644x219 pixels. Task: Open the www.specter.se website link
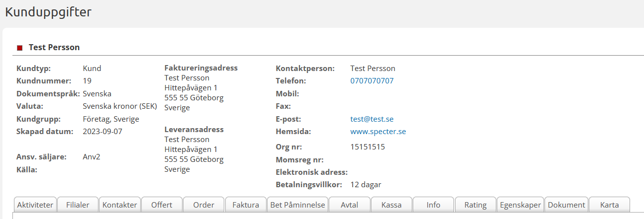click(x=378, y=132)
